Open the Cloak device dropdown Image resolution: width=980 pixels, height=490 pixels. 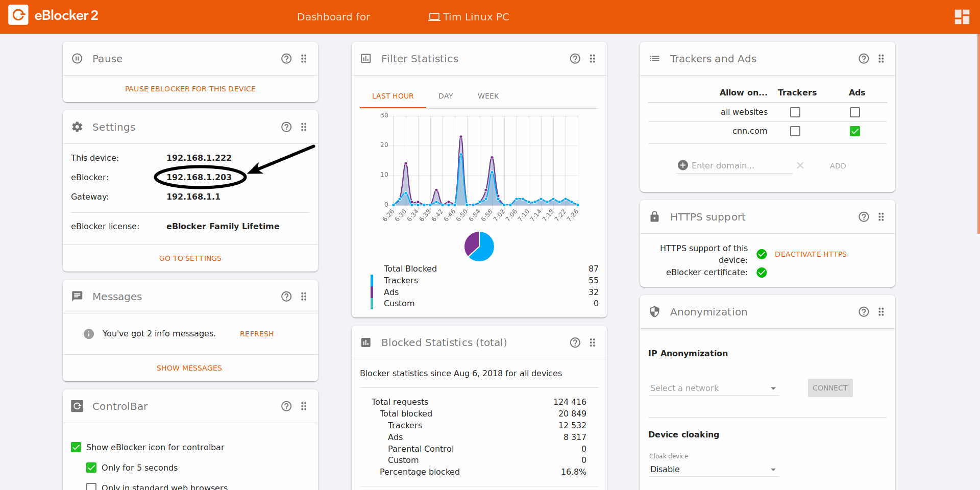(x=714, y=470)
